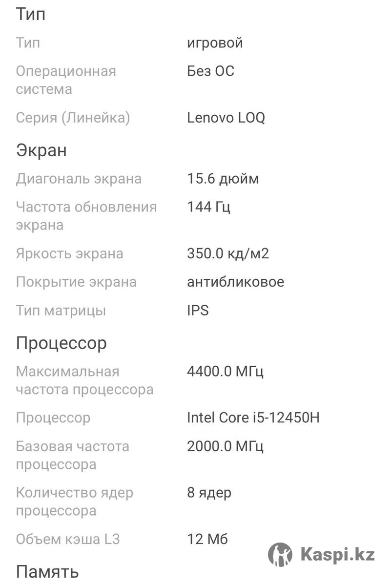
Task: Click the Экран section heading
Action: pyautogui.click(x=41, y=150)
